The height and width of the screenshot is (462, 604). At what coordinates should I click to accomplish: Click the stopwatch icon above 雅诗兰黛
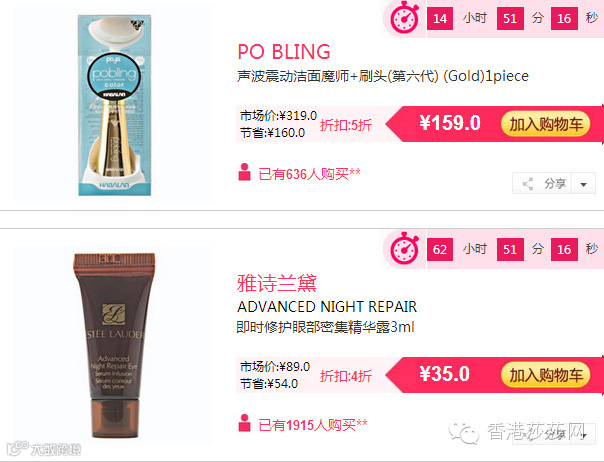tap(404, 249)
